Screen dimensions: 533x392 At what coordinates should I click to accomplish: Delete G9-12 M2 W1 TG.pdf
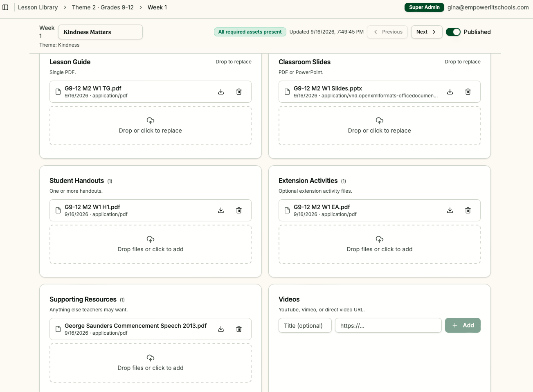click(x=239, y=92)
